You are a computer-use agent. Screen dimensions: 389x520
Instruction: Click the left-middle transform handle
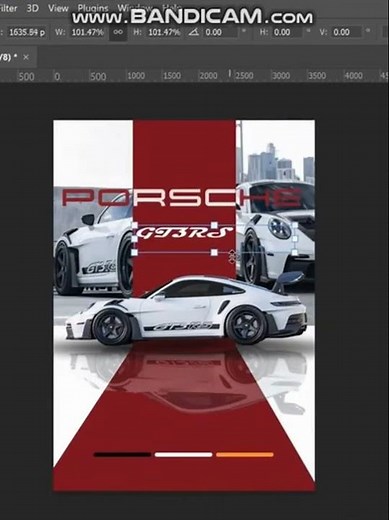[134, 239]
